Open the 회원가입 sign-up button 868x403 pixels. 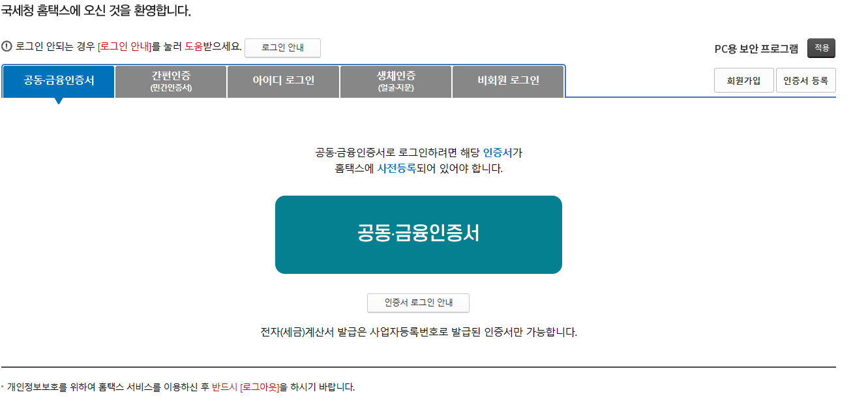(x=743, y=81)
